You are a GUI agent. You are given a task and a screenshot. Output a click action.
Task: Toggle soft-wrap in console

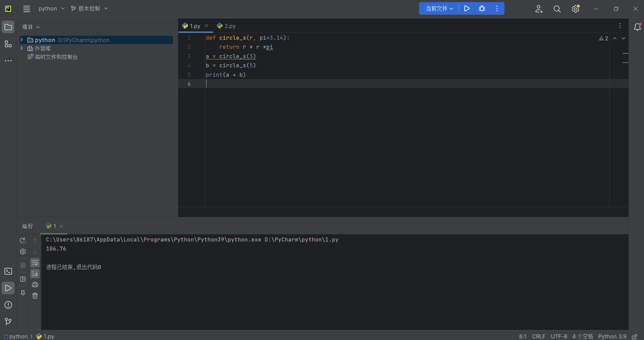click(x=35, y=263)
